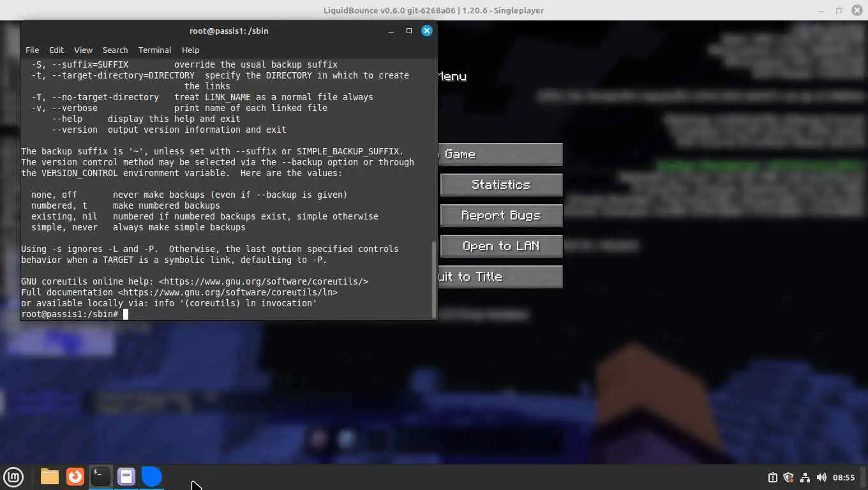Switch to the blue circle taskbar application
Image resolution: width=868 pixels, height=490 pixels.
point(152,477)
